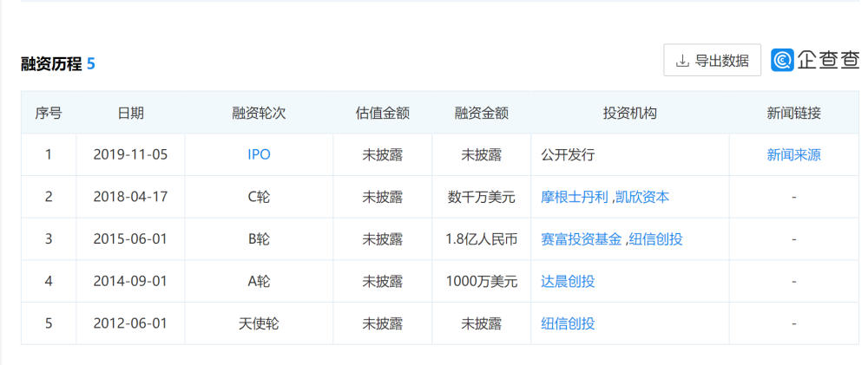This screenshot has height=365, width=868.
Task: Click the 融资轮次 column header
Action: [259, 113]
